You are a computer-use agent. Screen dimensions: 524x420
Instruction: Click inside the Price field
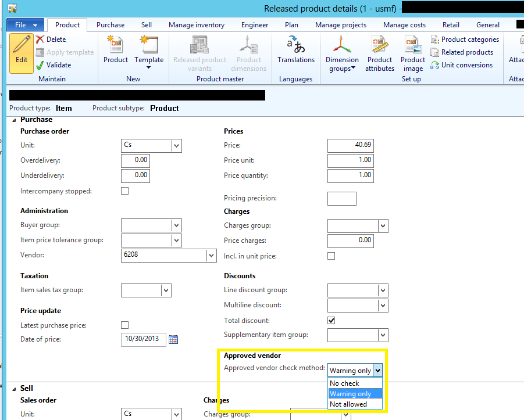coord(349,145)
